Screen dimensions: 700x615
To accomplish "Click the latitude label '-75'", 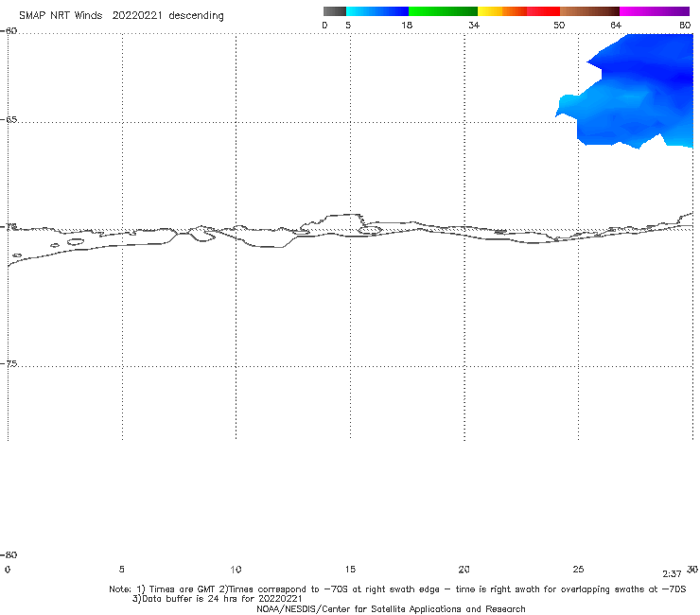I will 9,363.
